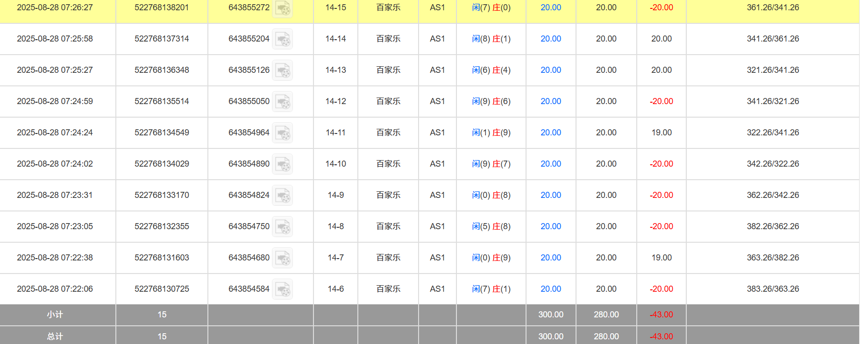Click blue 20.00 bet amount in round 14-14 row

click(550, 39)
